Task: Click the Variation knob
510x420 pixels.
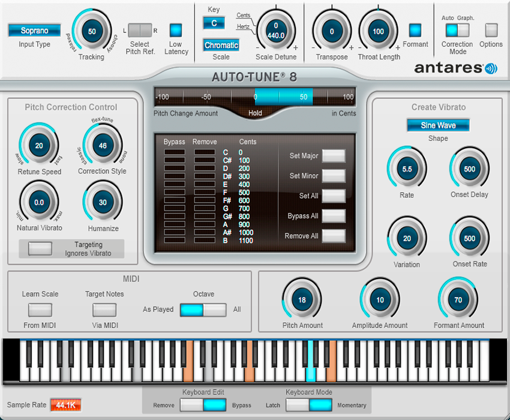Action: [407, 238]
